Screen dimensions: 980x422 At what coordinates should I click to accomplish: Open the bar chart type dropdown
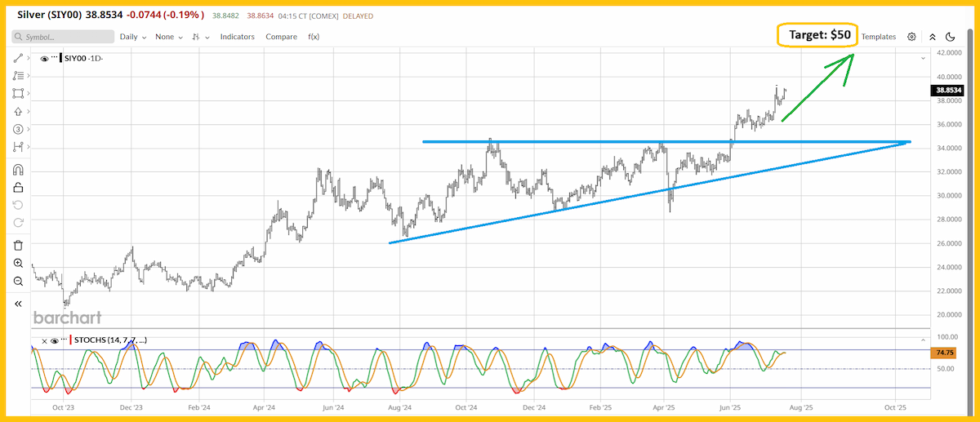click(201, 37)
